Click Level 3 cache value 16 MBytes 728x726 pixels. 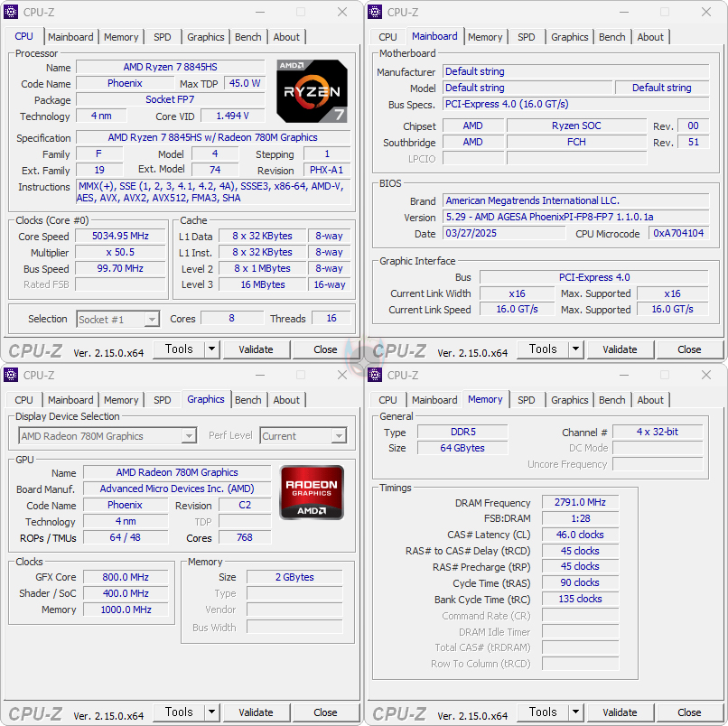pyautogui.click(x=263, y=284)
